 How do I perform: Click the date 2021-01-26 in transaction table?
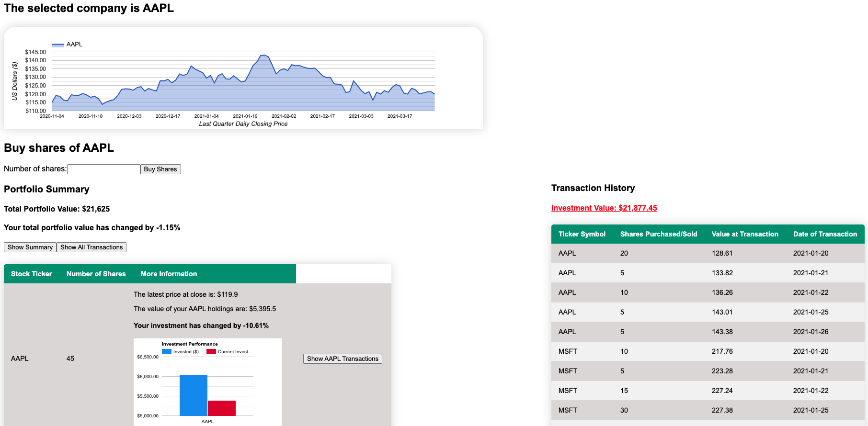[x=811, y=332]
